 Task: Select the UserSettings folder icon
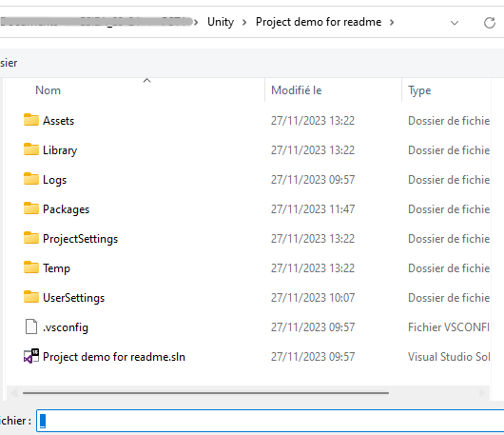pos(31,297)
